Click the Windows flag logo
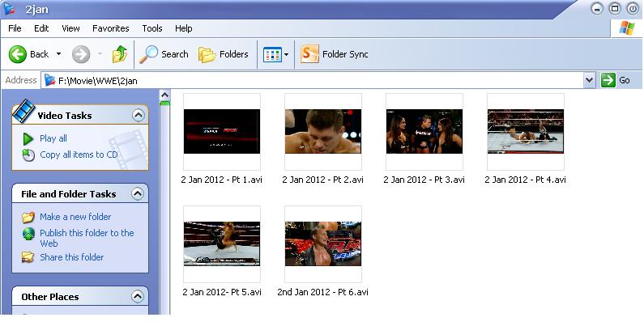Screen dimensions: 644x326 tap(627, 28)
